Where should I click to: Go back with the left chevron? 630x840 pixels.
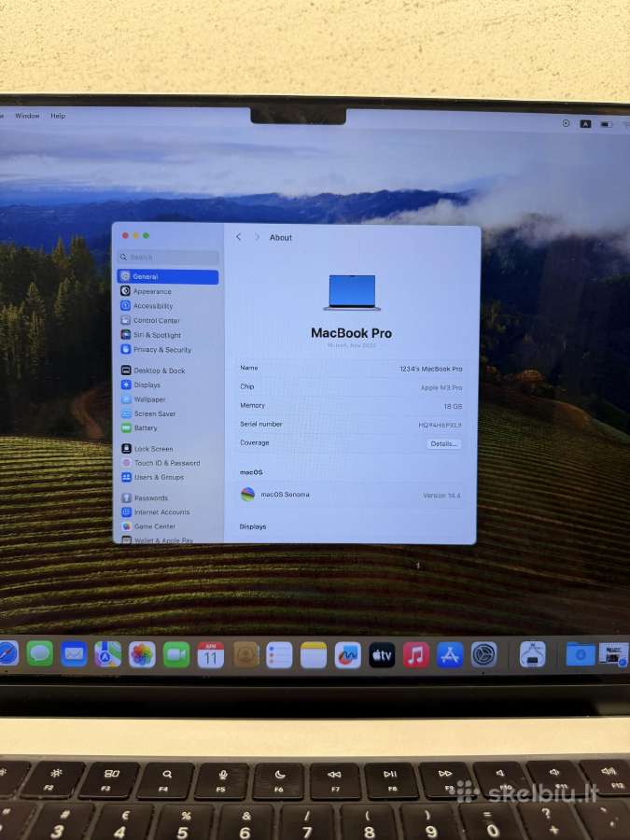pyautogui.click(x=239, y=237)
